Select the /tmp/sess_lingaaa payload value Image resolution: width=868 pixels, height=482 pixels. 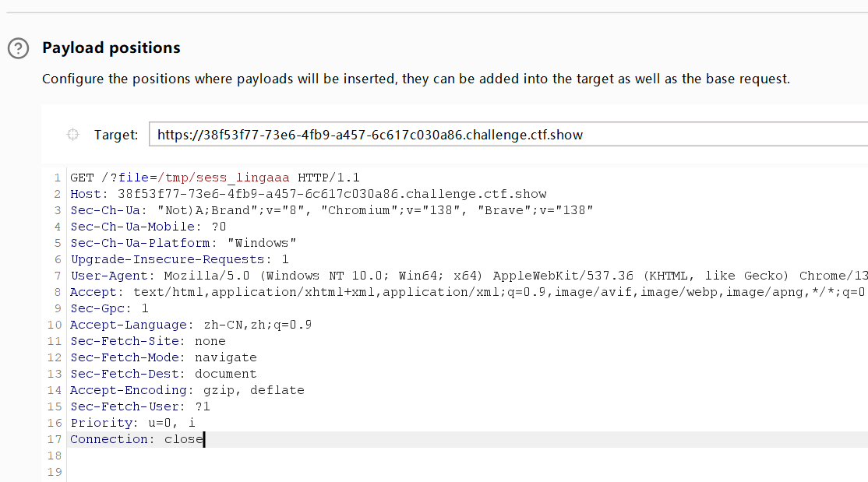click(x=224, y=178)
